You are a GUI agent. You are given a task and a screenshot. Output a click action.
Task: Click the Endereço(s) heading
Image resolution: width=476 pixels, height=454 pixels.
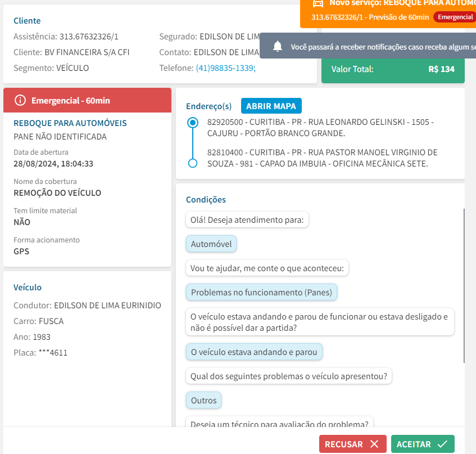click(209, 106)
